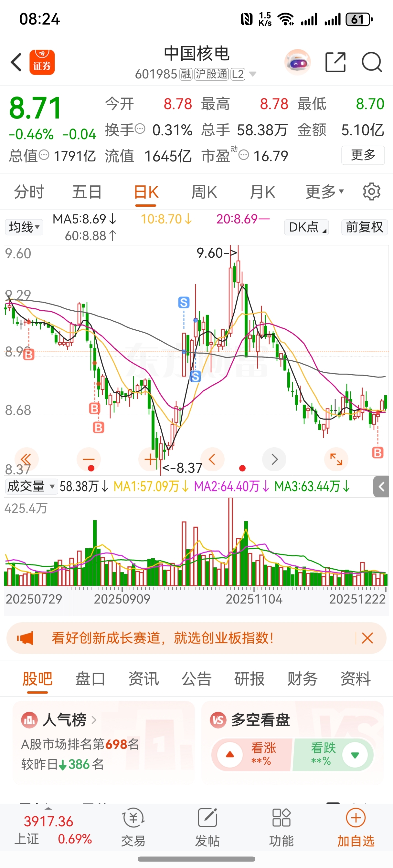Tap ranking number 698 in 人气榜
Image resolution: width=393 pixels, height=868 pixels.
pos(116,744)
